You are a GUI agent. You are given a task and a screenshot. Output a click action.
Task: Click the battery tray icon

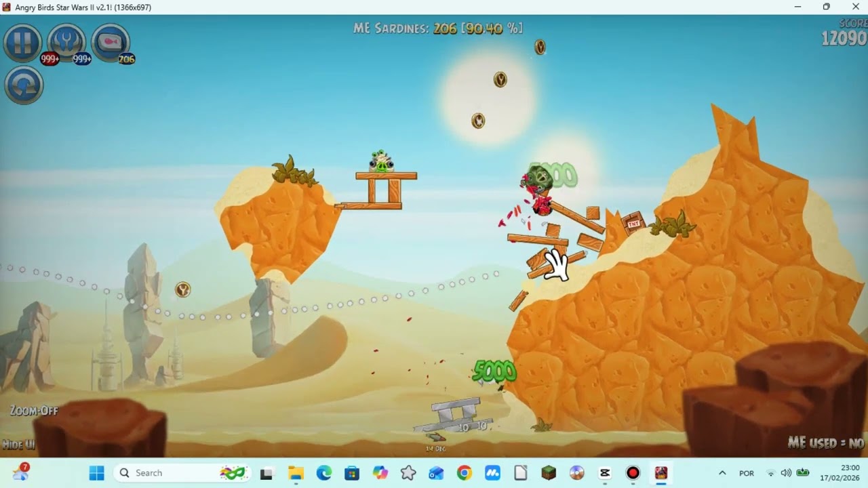click(803, 473)
